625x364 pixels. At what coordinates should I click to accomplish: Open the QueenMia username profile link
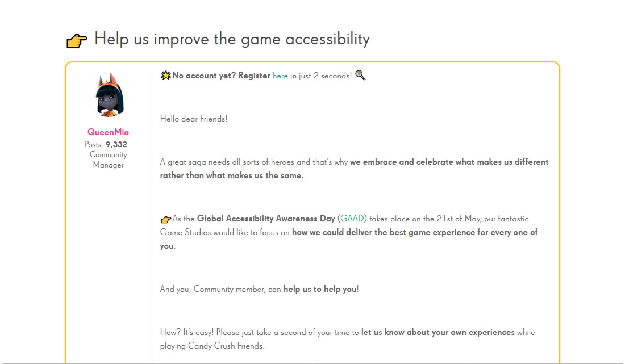[108, 132]
